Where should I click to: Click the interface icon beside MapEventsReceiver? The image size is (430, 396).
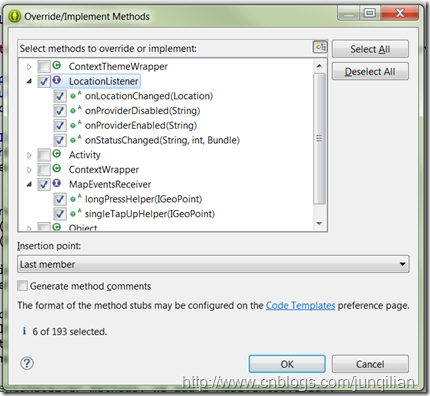coord(57,183)
